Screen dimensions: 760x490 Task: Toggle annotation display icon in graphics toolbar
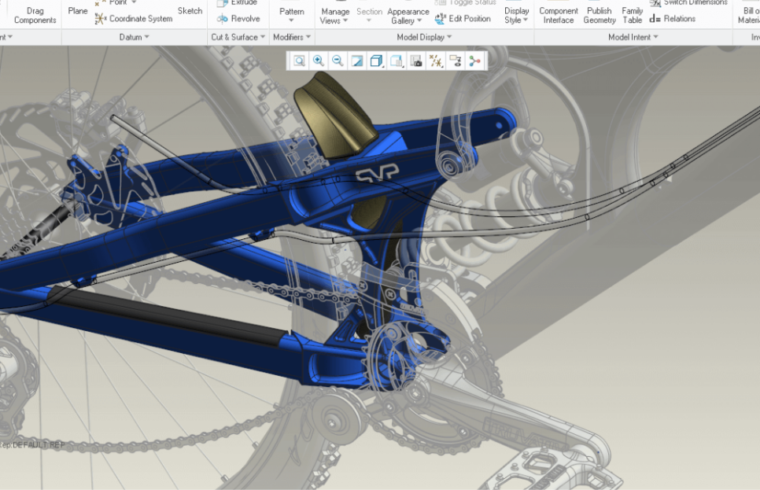coord(455,61)
